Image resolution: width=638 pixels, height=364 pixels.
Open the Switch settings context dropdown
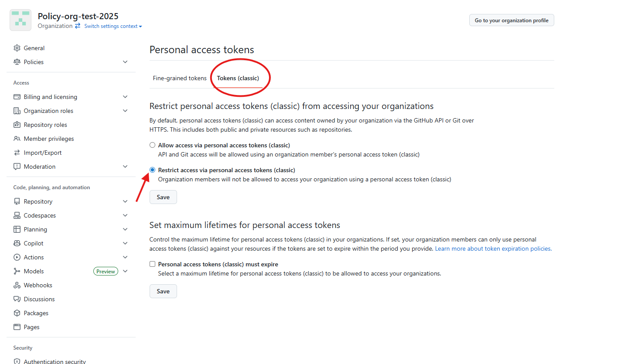(x=113, y=26)
